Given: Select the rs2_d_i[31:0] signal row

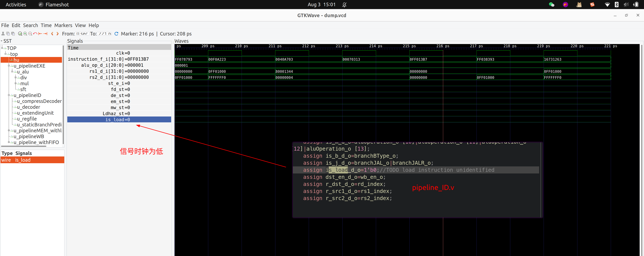Looking at the screenshot, I should coord(119,77).
